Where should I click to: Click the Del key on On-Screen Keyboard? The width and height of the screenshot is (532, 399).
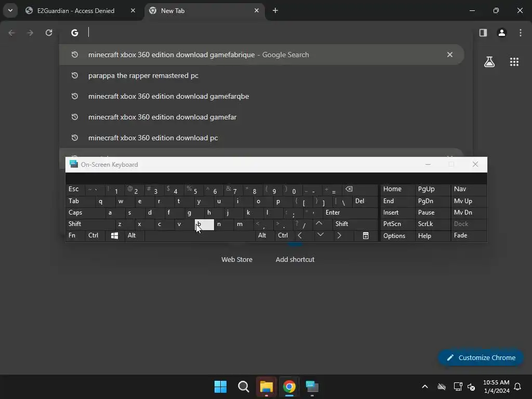(x=365, y=201)
